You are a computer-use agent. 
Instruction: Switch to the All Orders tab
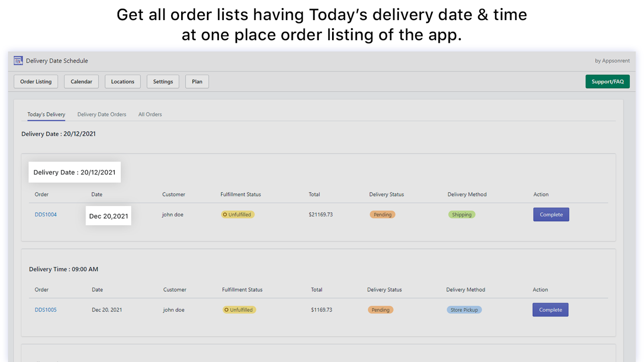(150, 115)
